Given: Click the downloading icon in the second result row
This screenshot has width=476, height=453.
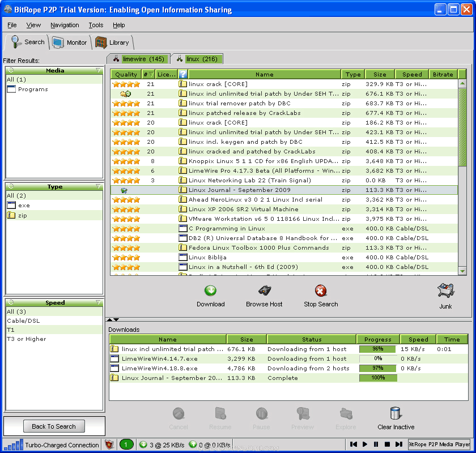Looking at the screenshot, I should 126,94.
